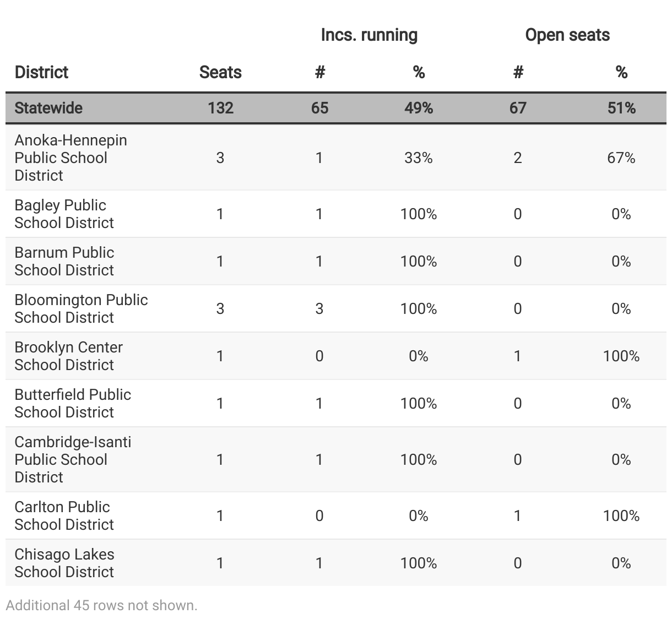Click Butterfield Public School District
Viewport: 672px width, 619px height.
73,403
